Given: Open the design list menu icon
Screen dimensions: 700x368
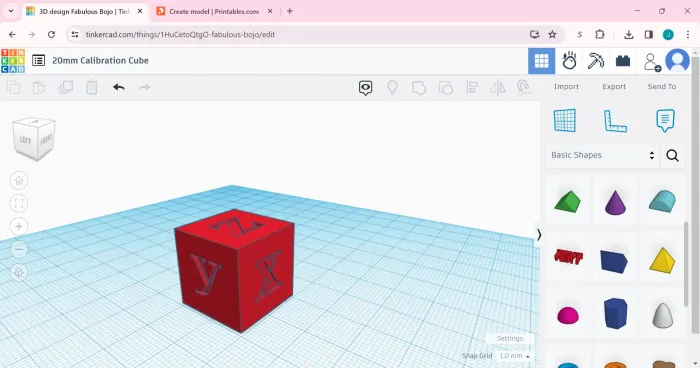Looking at the screenshot, I should (38, 60).
